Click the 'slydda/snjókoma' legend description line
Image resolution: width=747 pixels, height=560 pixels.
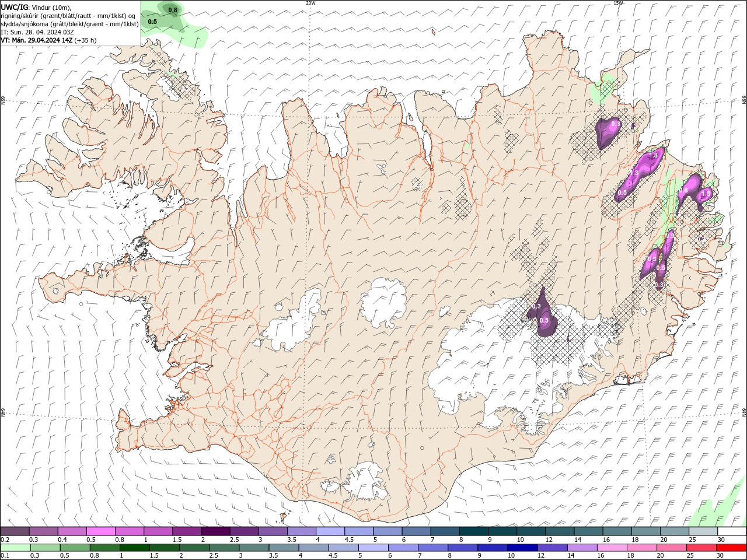(x=70, y=24)
